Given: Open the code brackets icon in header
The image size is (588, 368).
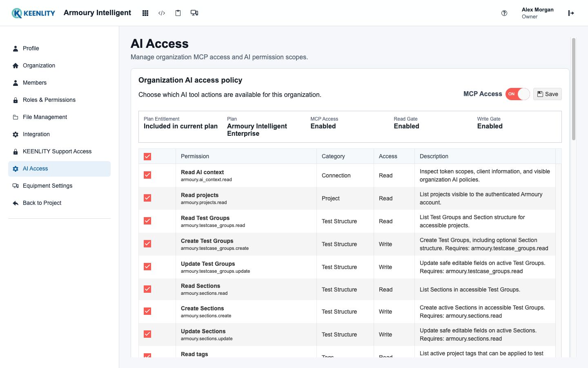Looking at the screenshot, I should pyautogui.click(x=162, y=13).
